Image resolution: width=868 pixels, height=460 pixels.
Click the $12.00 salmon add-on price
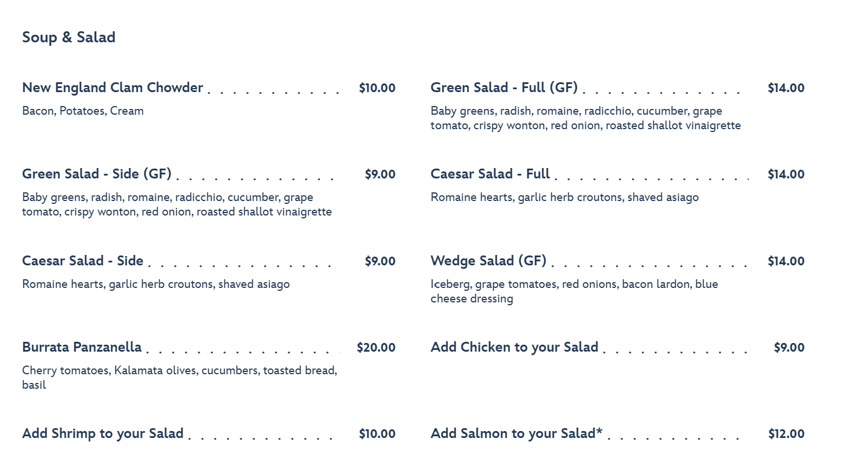(786, 434)
